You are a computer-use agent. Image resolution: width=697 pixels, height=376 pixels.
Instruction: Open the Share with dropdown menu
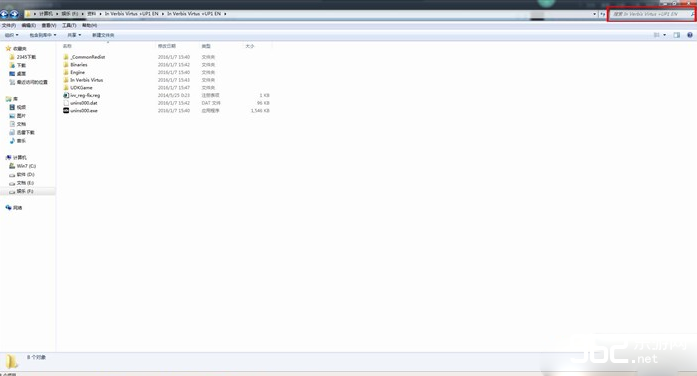(74, 35)
